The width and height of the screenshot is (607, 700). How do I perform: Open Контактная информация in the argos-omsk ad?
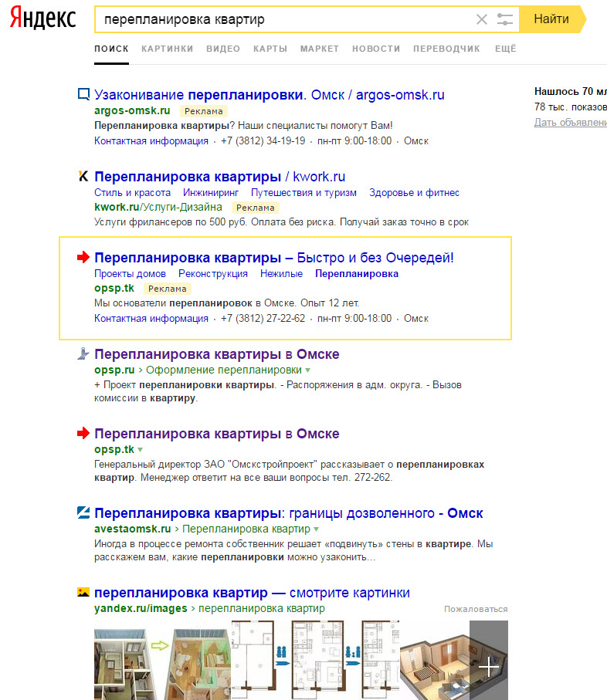click(151, 141)
